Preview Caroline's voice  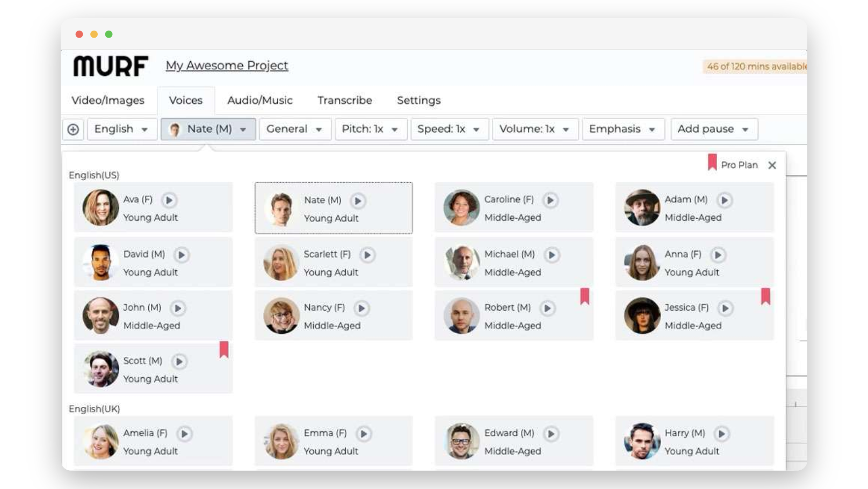[550, 199]
